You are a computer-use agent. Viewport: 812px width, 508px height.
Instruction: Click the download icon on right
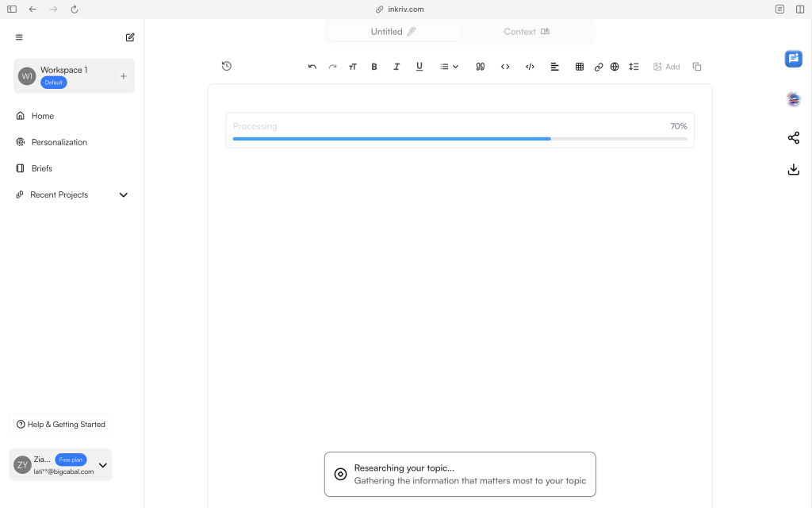point(793,169)
